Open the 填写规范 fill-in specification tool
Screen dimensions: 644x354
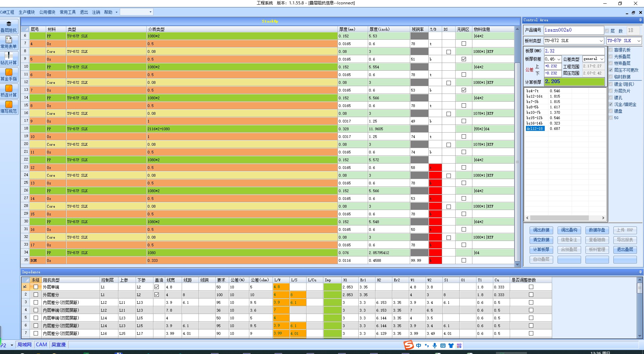(x=9, y=107)
